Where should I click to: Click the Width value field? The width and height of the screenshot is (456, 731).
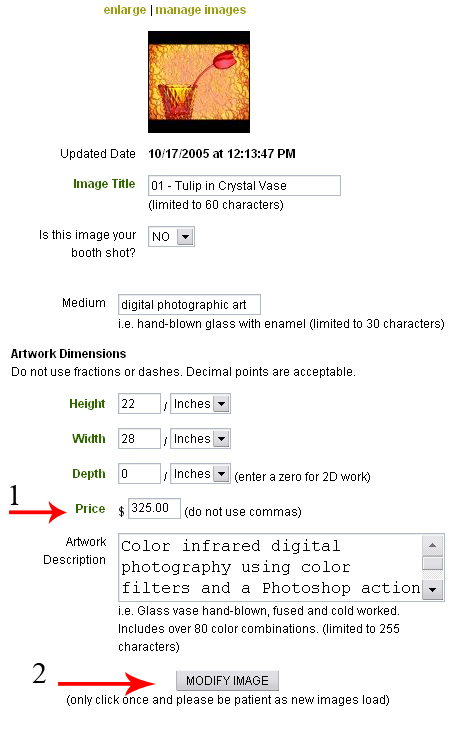point(139,438)
